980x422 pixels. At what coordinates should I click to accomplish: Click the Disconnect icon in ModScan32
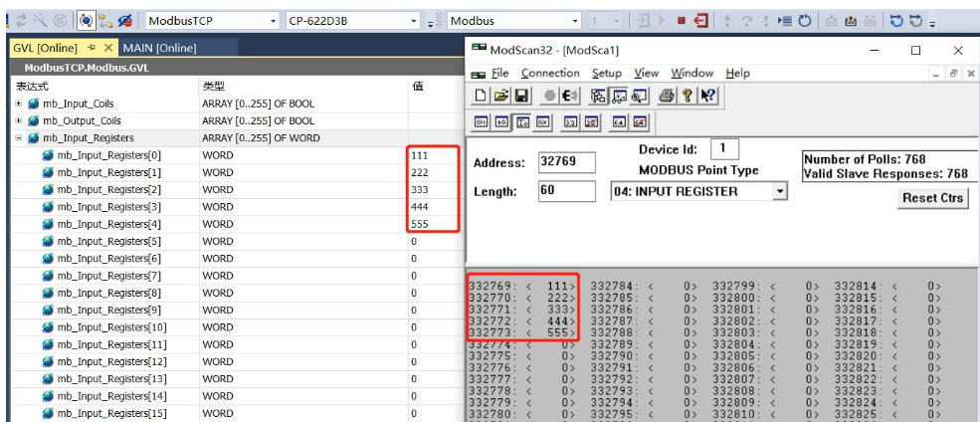(x=571, y=96)
